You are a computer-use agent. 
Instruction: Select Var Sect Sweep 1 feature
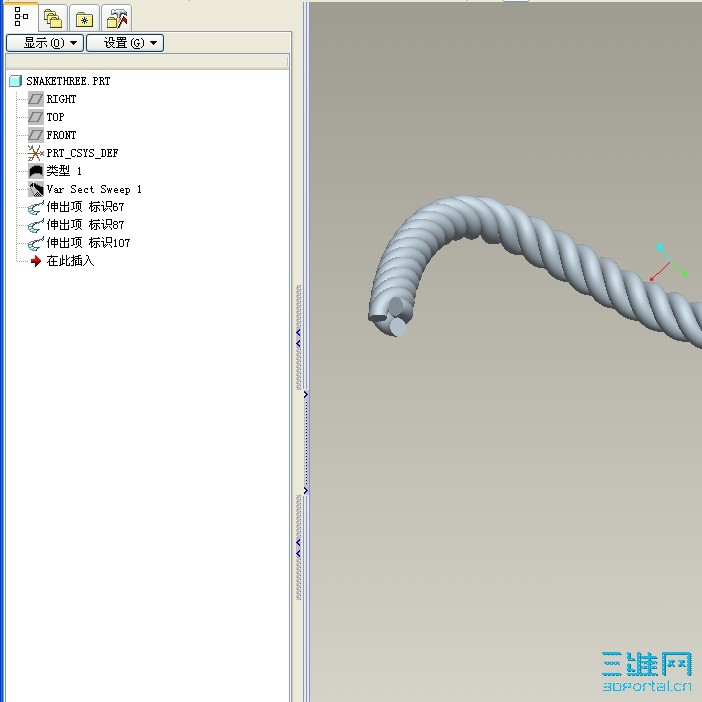pyautogui.click(x=94, y=189)
